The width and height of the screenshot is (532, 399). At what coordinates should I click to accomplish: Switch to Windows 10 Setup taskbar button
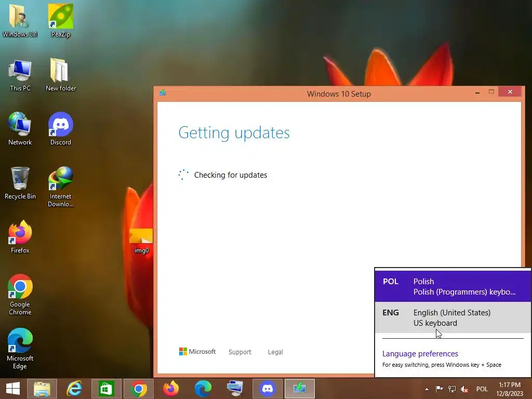(300, 389)
